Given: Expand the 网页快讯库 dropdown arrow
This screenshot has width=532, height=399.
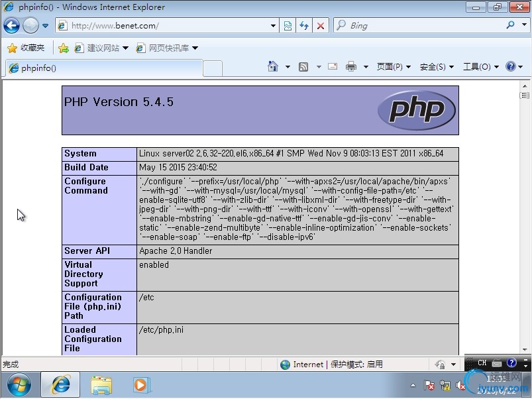Looking at the screenshot, I should (195, 48).
